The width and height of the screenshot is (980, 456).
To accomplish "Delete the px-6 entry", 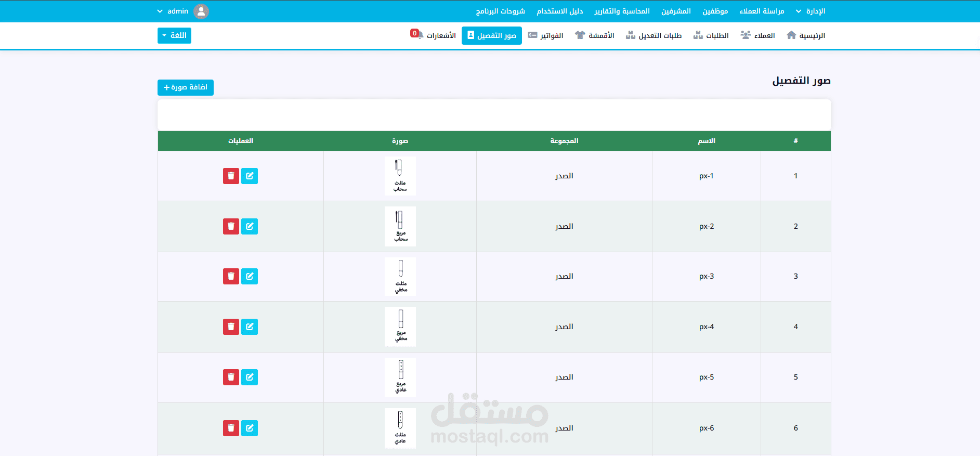I will click(231, 428).
